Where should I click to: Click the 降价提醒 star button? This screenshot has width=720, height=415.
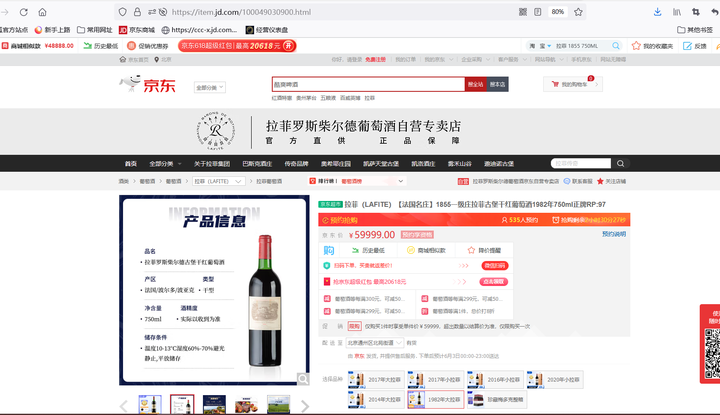point(484,250)
